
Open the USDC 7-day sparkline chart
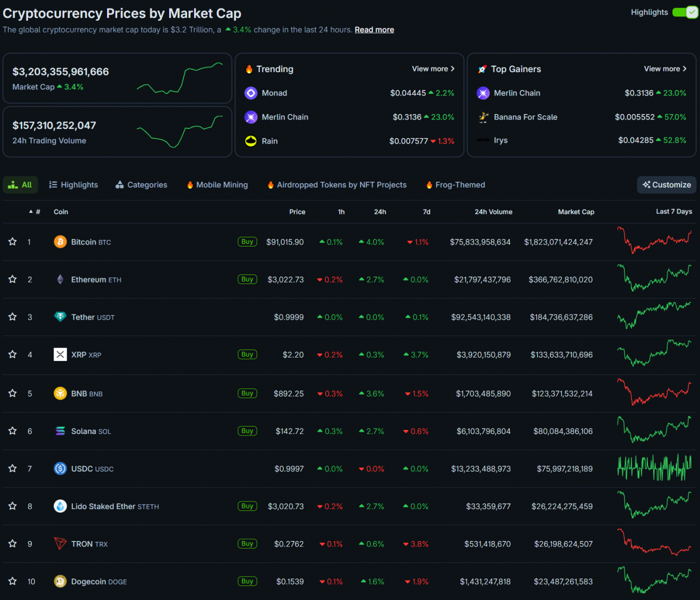click(654, 468)
